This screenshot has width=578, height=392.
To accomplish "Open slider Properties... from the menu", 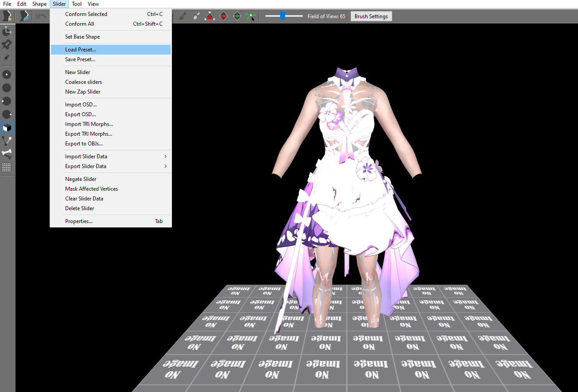I will coord(111,221).
